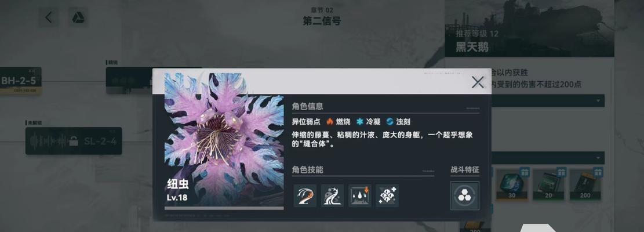Select the locked SL-2-4 stage node
Viewport: 644px width, 232px height.
coord(74,142)
